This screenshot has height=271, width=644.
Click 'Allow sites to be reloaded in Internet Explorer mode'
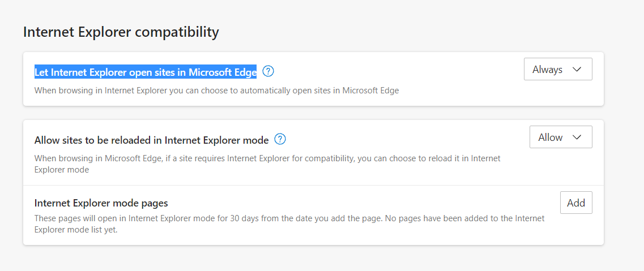coord(152,140)
